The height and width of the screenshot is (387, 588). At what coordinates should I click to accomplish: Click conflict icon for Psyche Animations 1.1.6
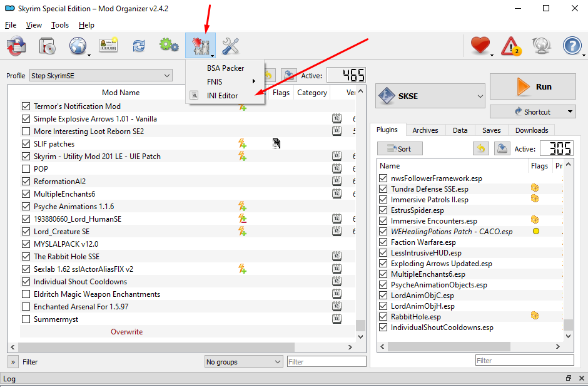(243, 206)
